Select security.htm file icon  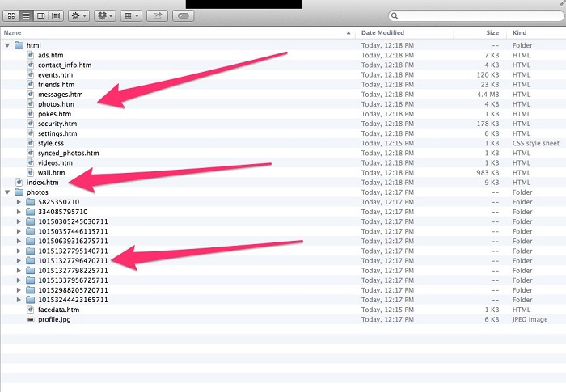click(31, 123)
